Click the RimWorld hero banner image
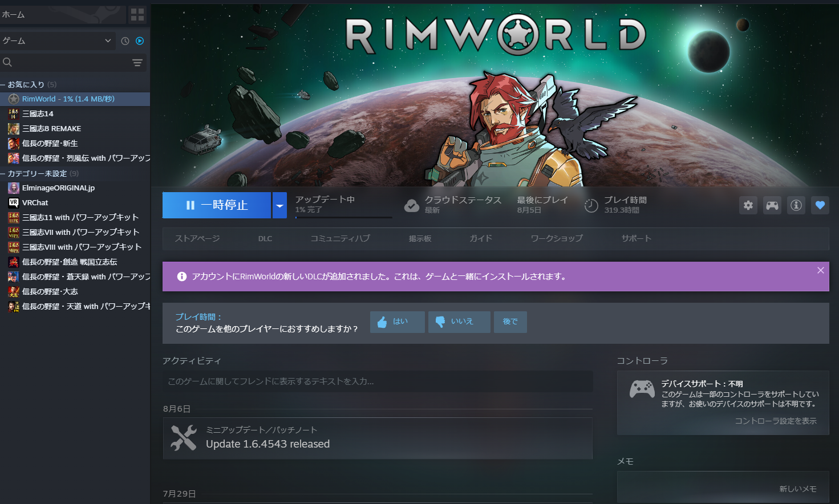The height and width of the screenshot is (504, 839). pyautogui.click(x=495, y=95)
